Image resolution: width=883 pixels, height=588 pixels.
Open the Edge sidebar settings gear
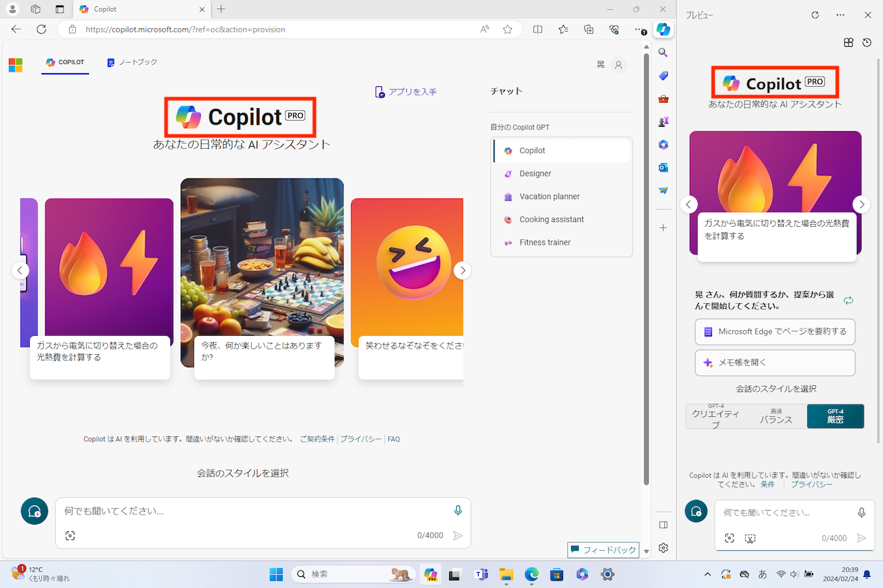point(663,547)
